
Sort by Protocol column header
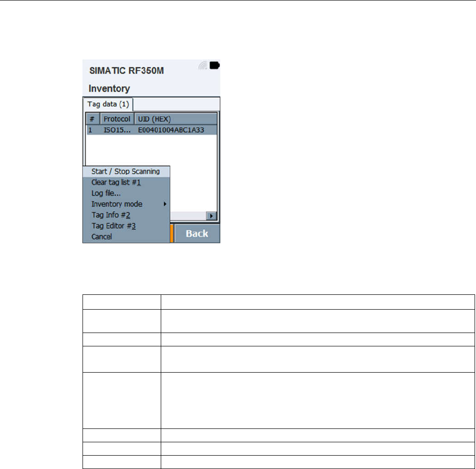click(x=117, y=119)
